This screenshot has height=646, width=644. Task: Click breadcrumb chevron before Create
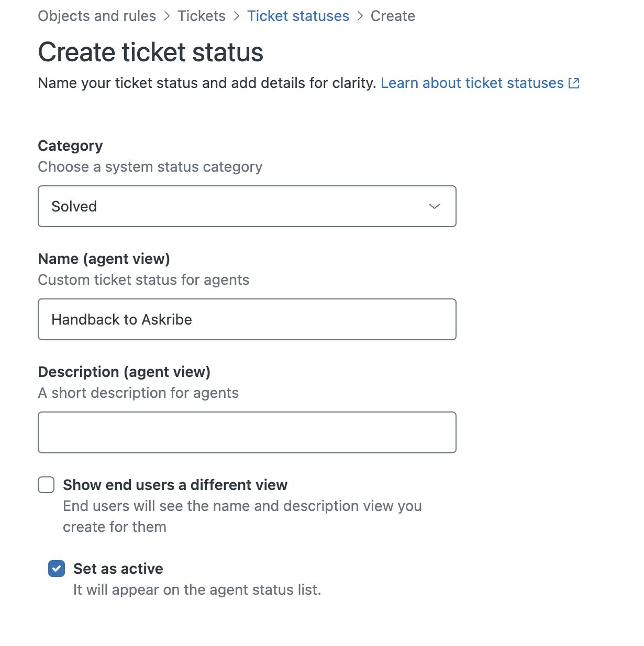360,16
